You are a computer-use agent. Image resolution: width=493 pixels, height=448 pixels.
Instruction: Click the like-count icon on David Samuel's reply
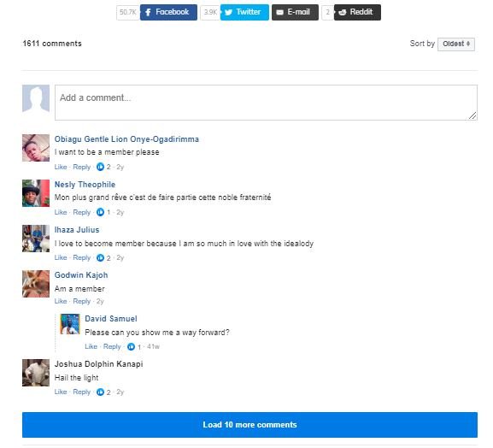click(131, 347)
